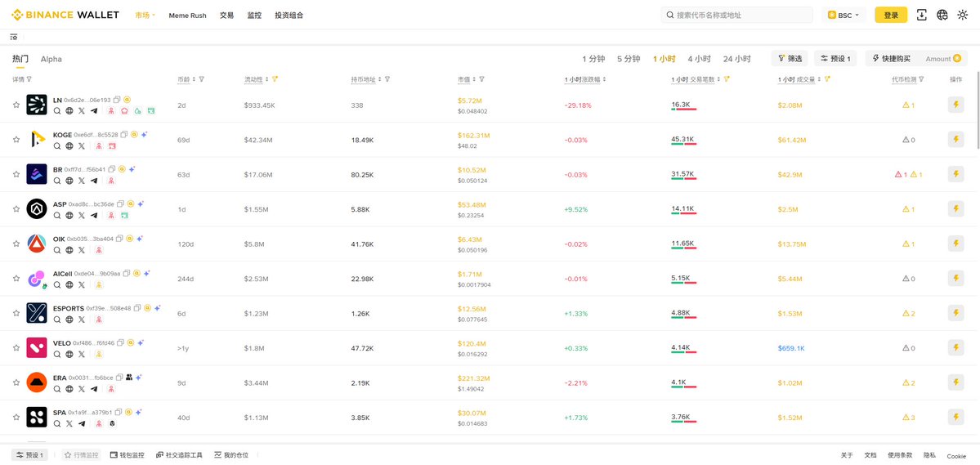The height and width of the screenshot is (465, 980).
Task: Click the Binance Wallet logo
Action: [x=65, y=15]
